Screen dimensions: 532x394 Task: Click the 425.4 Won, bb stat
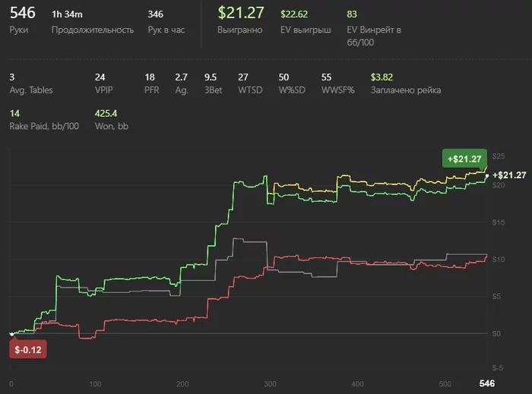(112, 120)
